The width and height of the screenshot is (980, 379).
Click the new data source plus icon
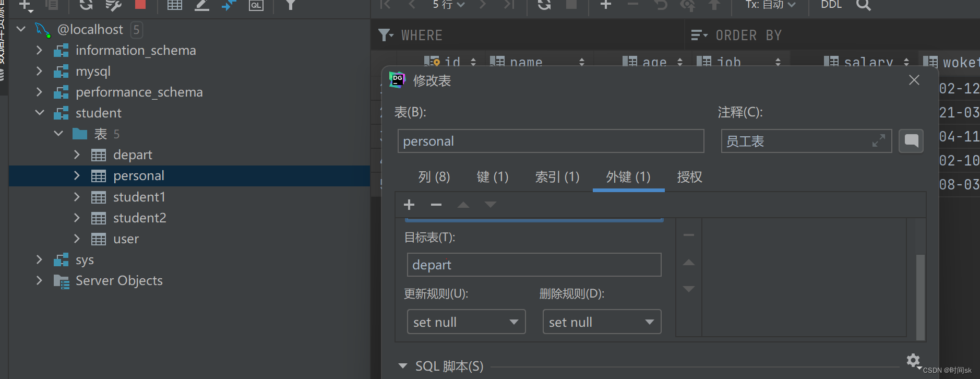[x=25, y=5]
